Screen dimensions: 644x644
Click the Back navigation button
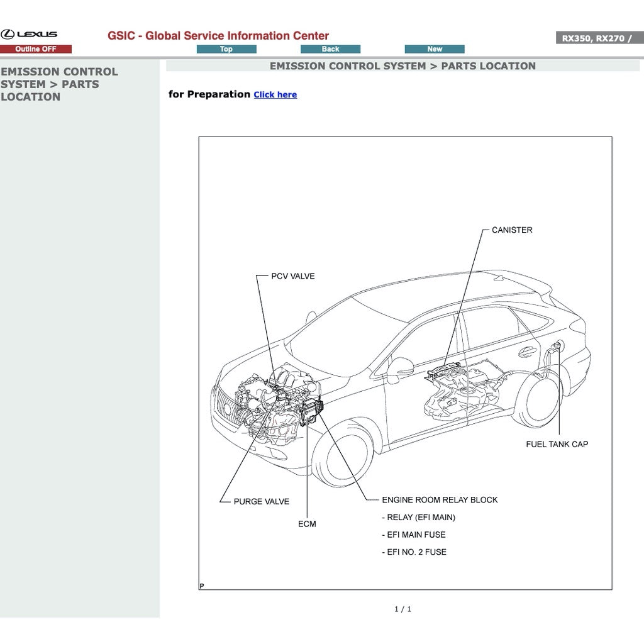point(331,48)
